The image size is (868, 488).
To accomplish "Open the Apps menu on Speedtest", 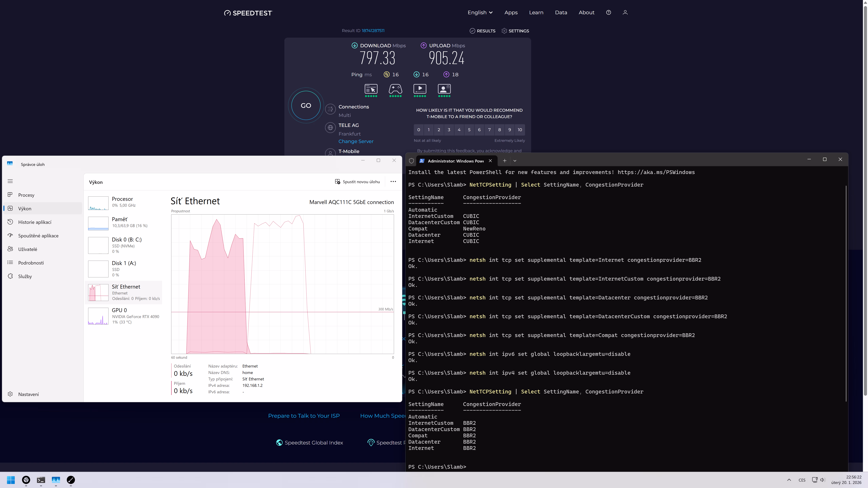I will click(511, 13).
